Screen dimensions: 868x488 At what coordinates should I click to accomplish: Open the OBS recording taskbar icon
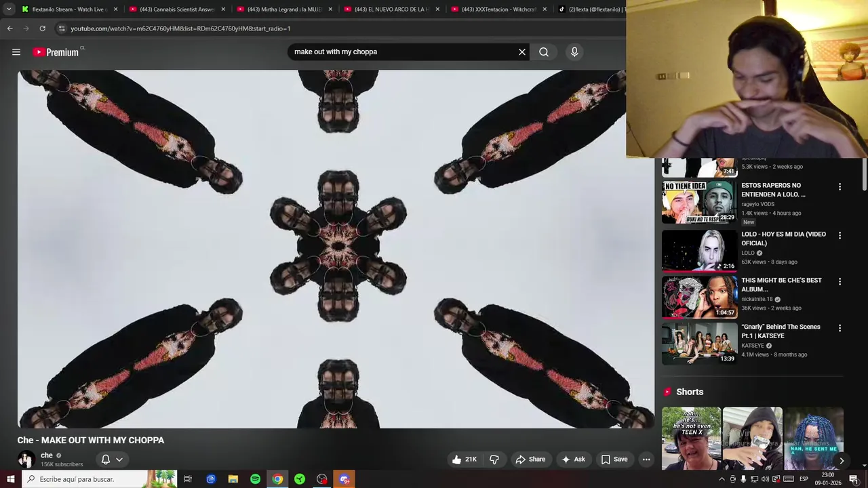[x=322, y=479]
